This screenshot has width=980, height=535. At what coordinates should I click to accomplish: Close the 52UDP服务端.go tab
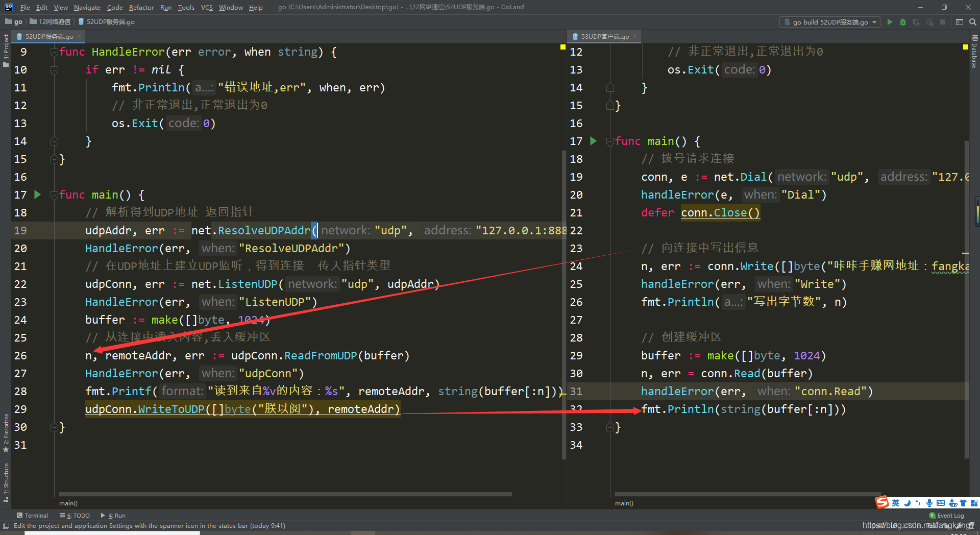(x=80, y=37)
